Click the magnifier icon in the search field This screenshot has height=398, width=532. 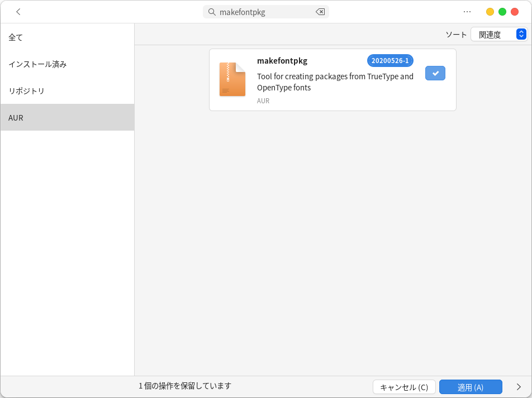point(212,12)
